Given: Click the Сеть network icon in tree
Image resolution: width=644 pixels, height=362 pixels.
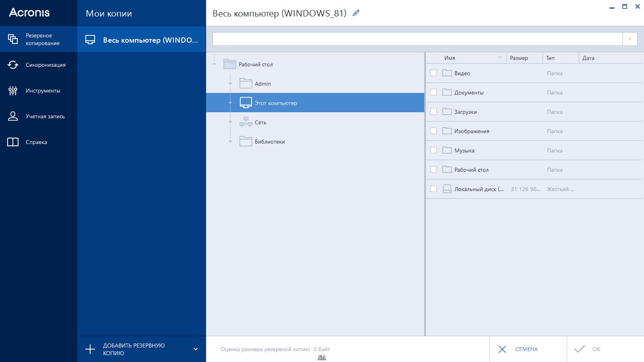Looking at the screenshot, I should [x=246, y=122].
